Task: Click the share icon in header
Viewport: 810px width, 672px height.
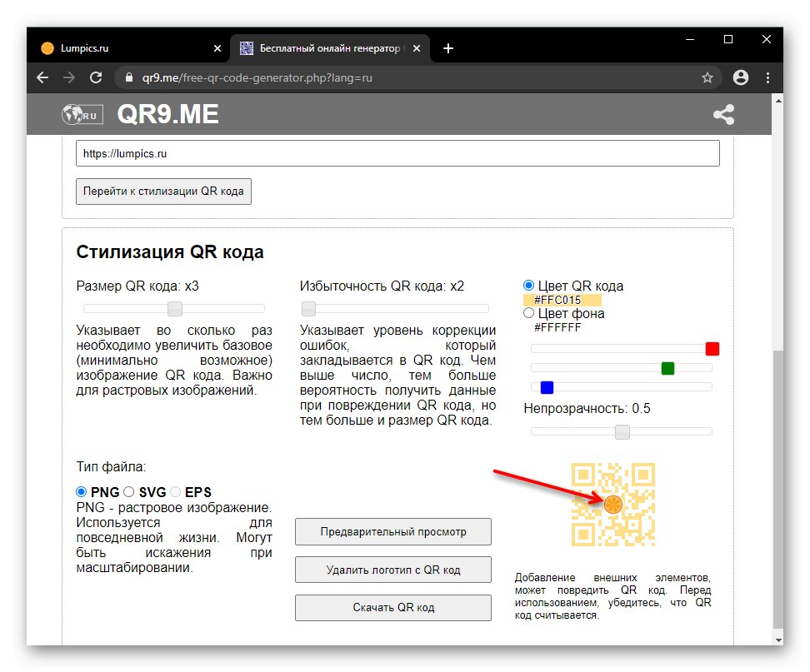Action: 723,115
